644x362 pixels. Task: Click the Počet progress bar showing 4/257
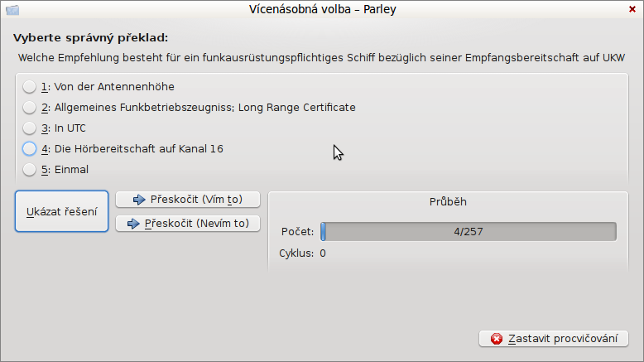(x=469, y=232)
